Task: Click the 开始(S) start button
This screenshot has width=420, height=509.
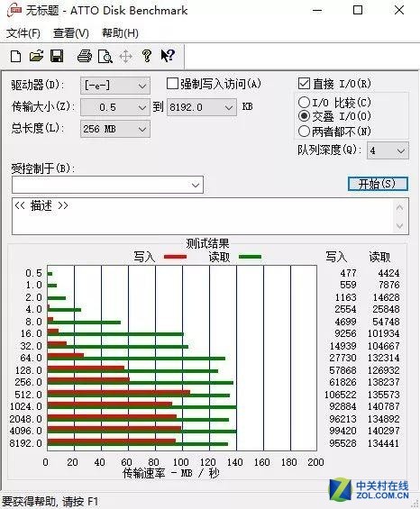Action: pos(378,184)
